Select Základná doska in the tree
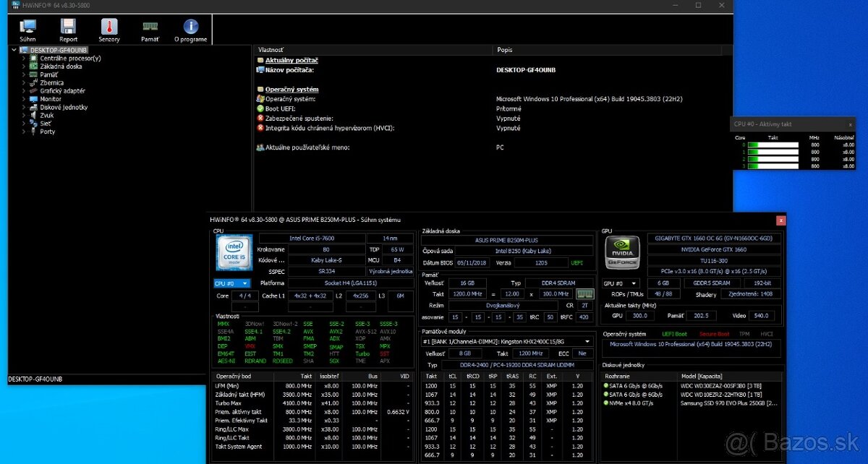 (x=61, y=66)
